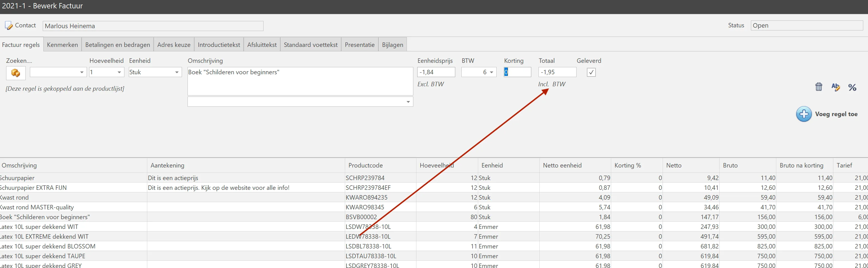Click the Contact name field

(x=153, y=26)
